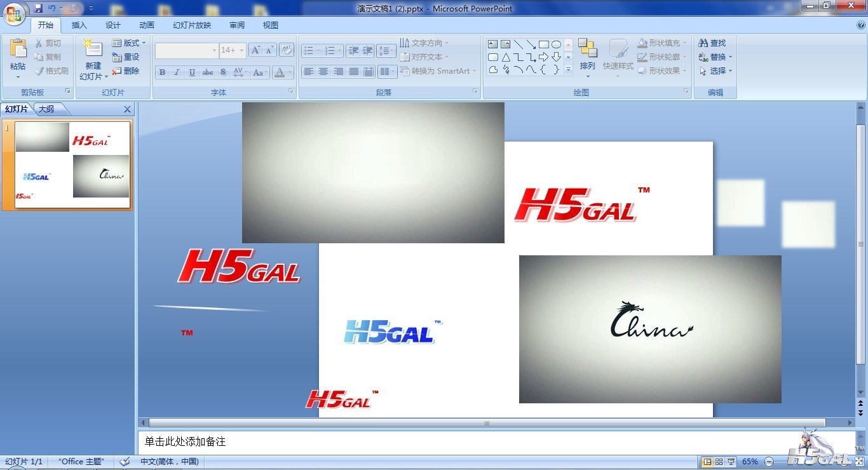Click the 粘贴 paste clipboard icon
Viewport: 868px width, 470px height.
click(18, 49)
